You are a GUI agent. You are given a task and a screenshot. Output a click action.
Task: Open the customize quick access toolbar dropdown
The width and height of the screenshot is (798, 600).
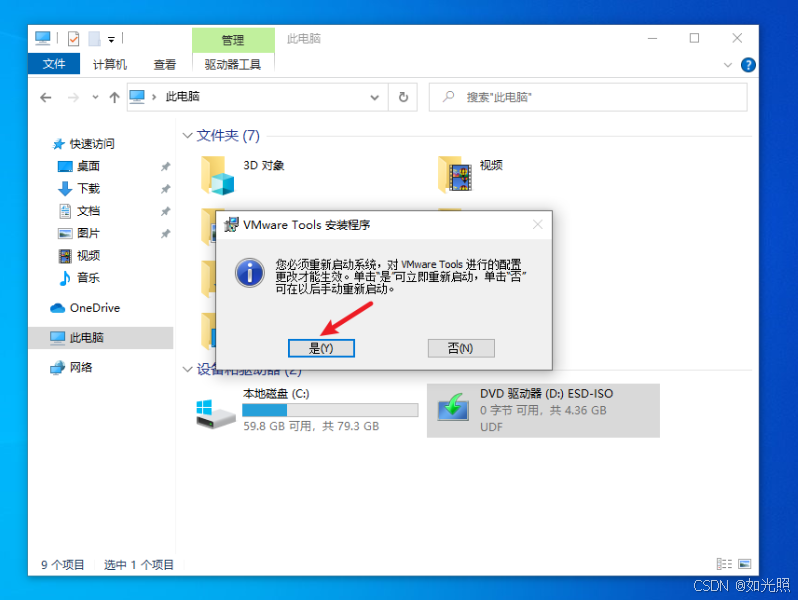point(111,39)
